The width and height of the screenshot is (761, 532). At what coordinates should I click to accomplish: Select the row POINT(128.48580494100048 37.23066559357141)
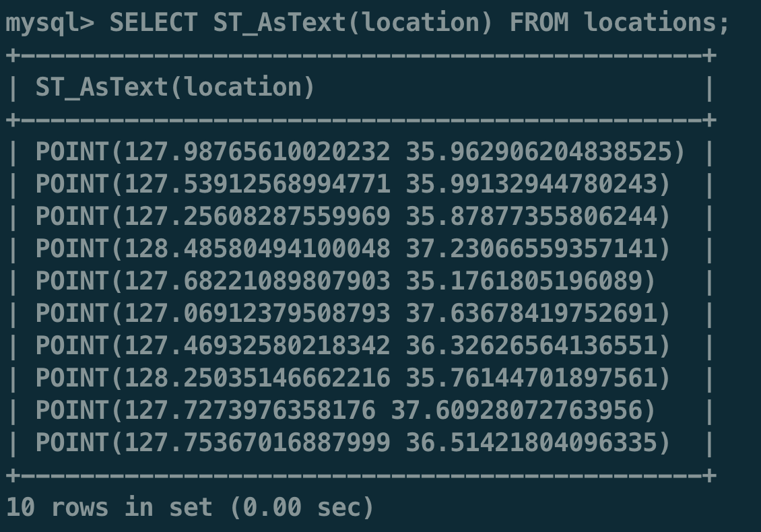point(353,248)
